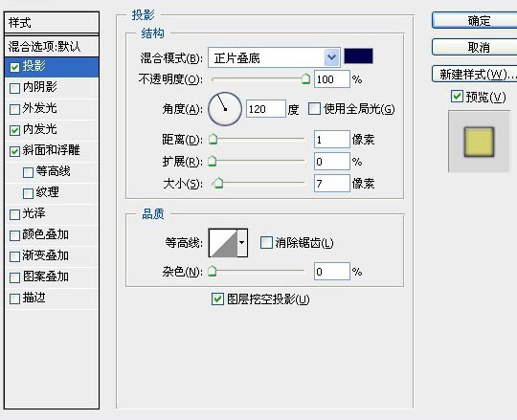Enable the 颜色叠加 checkbox
Screen dimensions: 517x420
click(x=14, y=235)
